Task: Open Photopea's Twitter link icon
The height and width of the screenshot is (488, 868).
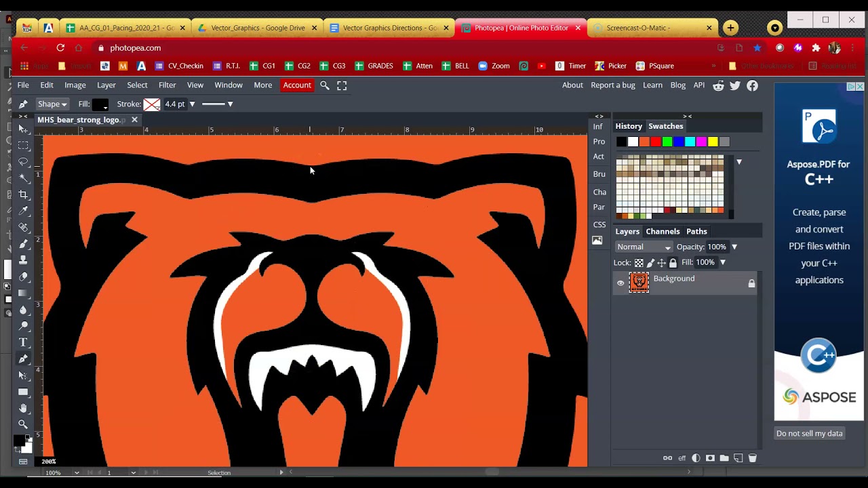Action: point(735,85)
